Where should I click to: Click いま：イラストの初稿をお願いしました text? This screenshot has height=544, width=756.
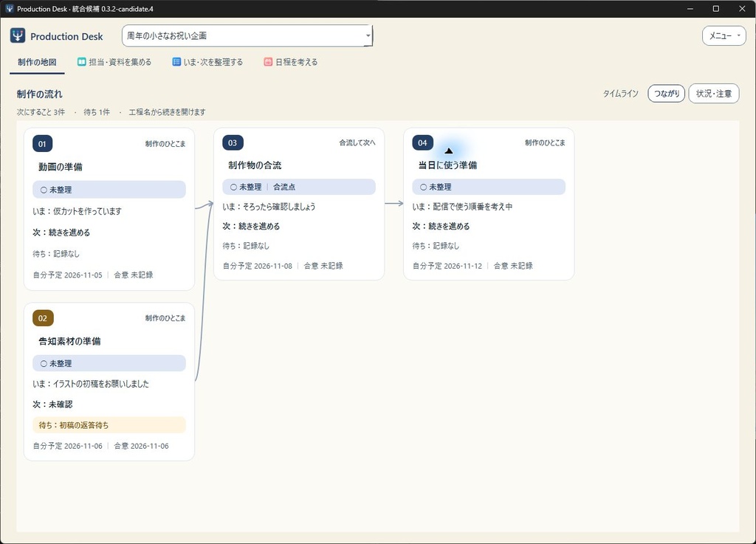click(91, 384)
